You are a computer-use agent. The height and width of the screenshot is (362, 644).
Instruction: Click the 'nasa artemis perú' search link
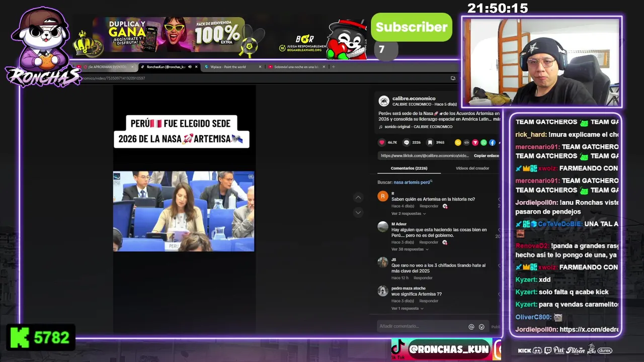click(x=412, y=182)
